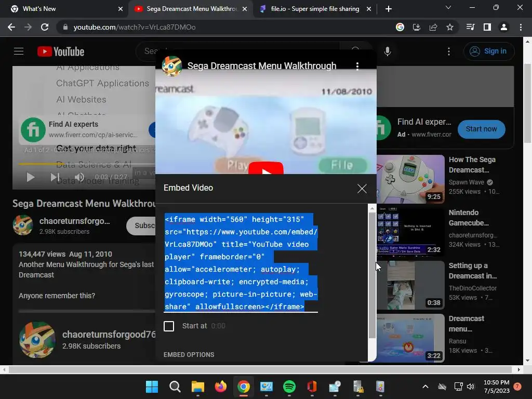
Task: Open YouTube settings three-dot menu
Action: pos(449,51)
